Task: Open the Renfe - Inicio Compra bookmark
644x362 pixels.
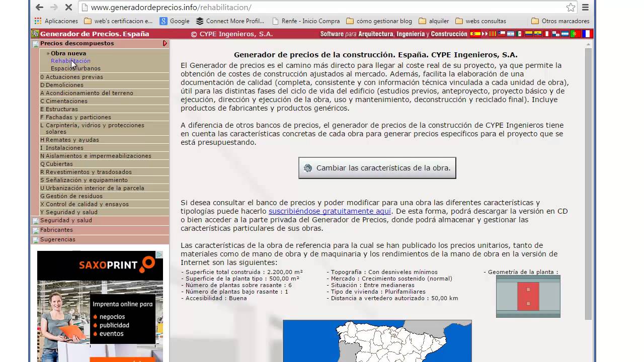Action: click(306, 21)
